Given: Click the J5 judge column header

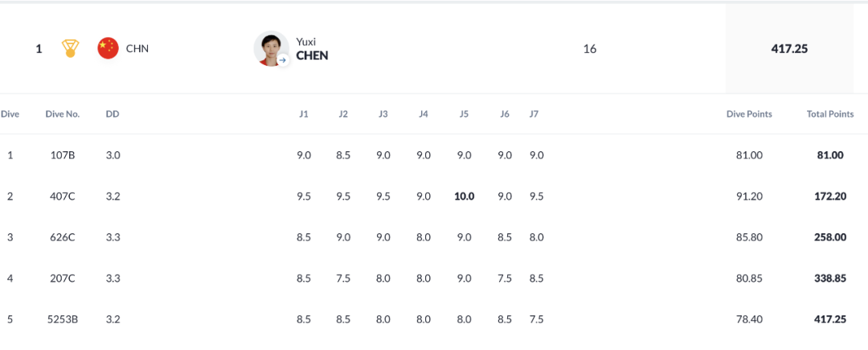Looking at the screenshot, I should (x=464, y=114).
